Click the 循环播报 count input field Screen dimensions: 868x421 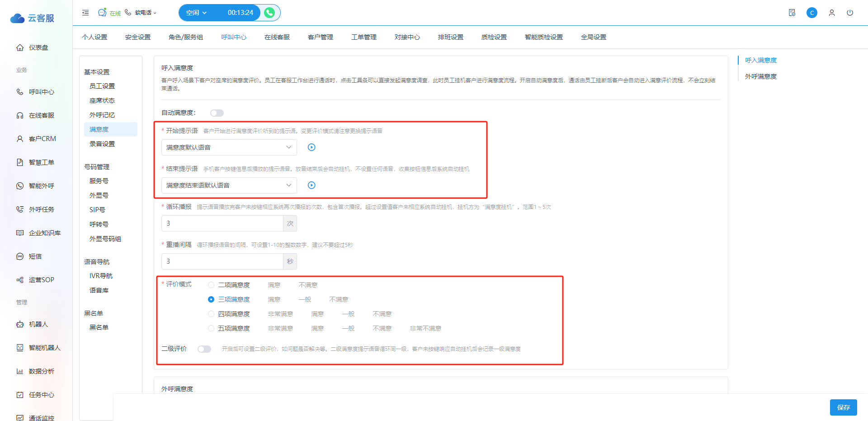point(222,223)
